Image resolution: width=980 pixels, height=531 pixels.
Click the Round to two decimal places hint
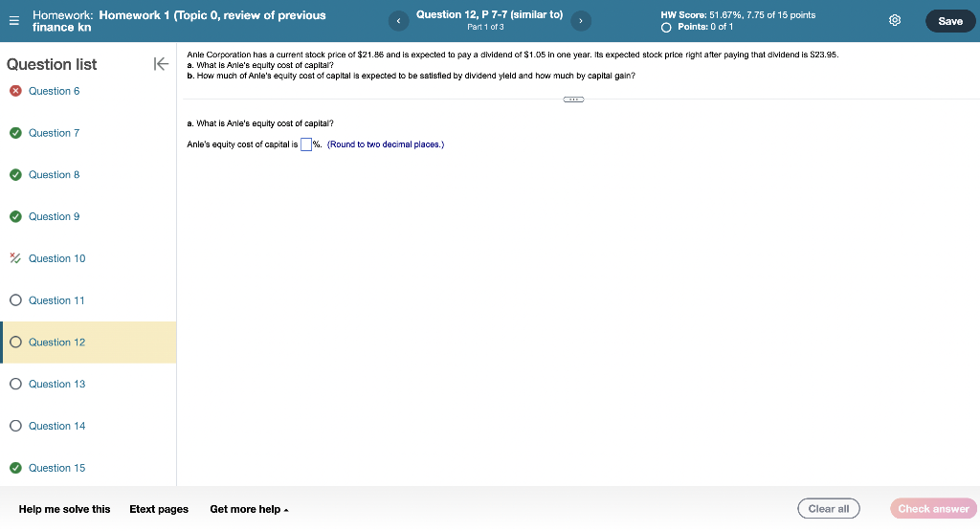click(386, 144)
